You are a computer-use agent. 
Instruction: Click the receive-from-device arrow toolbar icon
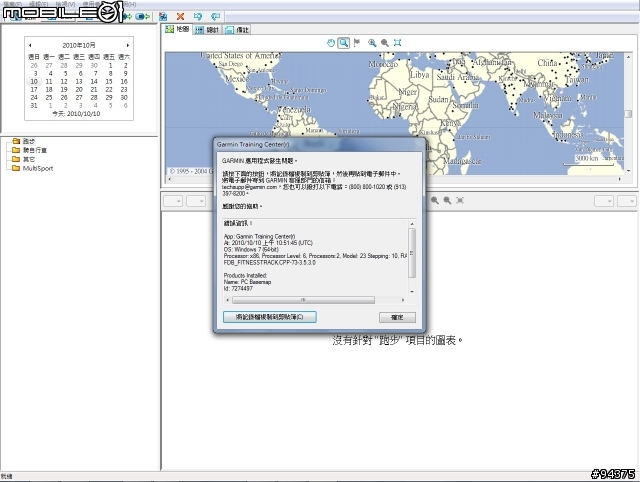click(x=215, y=17)
